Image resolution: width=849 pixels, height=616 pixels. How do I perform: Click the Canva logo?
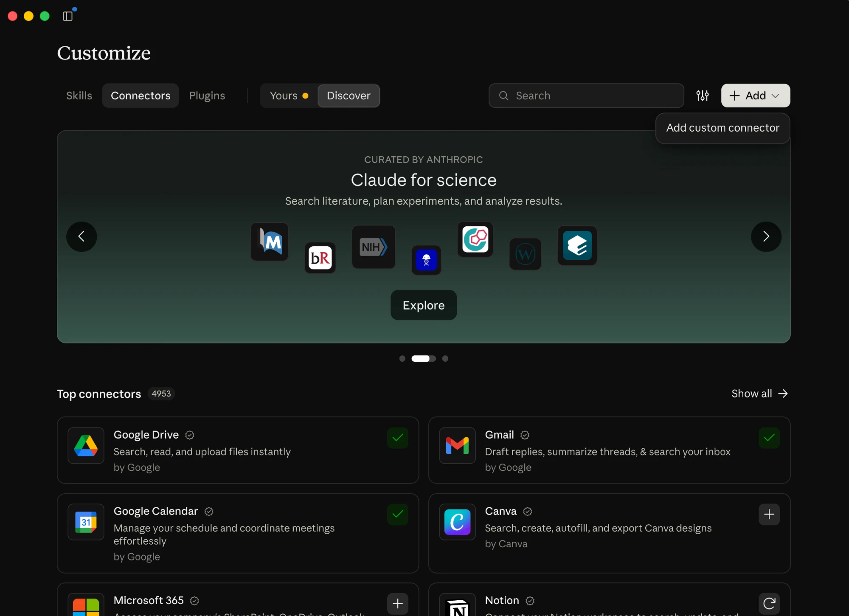coord(458,522)
